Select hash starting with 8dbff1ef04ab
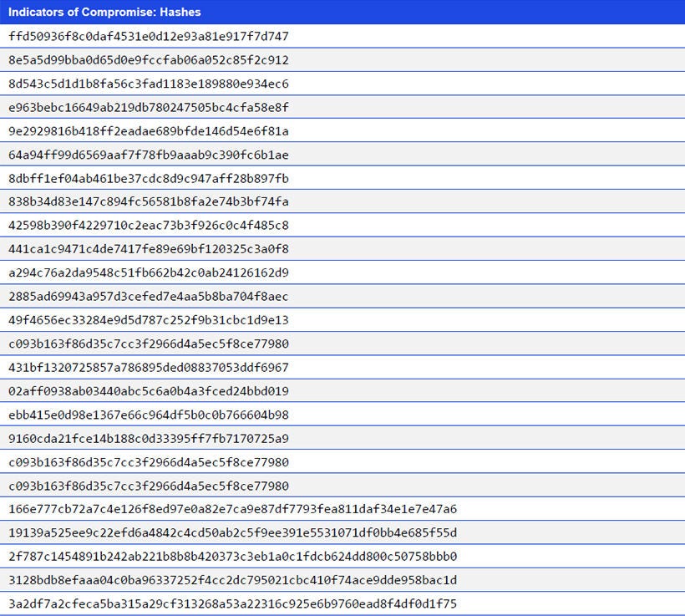This screenshot has height=616, width=685. 149,178
